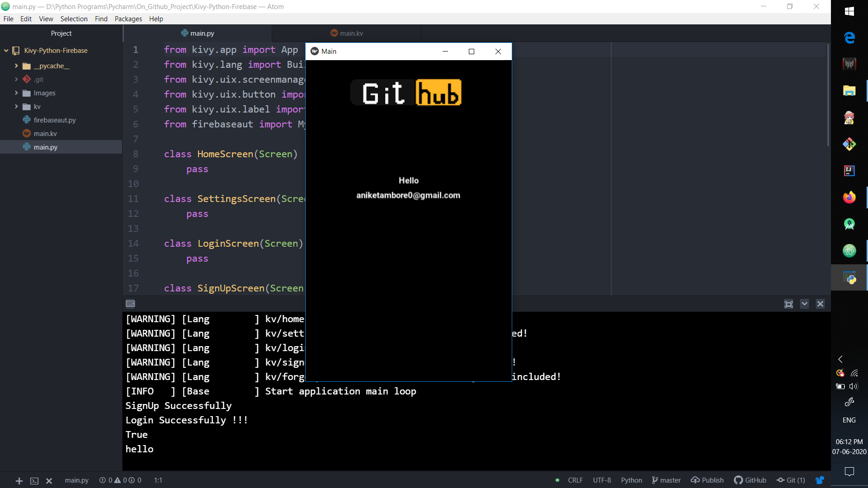This screenshot has width=868, height=488.
Task: Toggle the terminal panel from the status bar icon
Action: tap(34, 481)
